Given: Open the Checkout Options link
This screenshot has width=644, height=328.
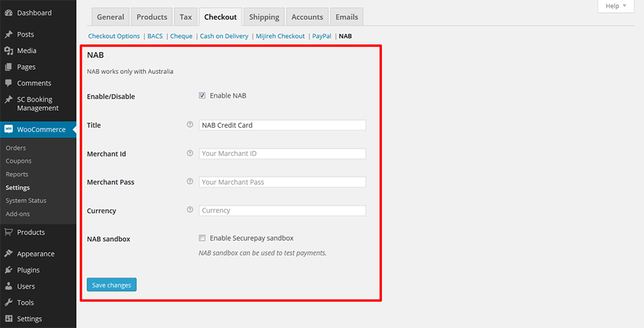Looking at the screenshot, I should (x=114, y=36).
